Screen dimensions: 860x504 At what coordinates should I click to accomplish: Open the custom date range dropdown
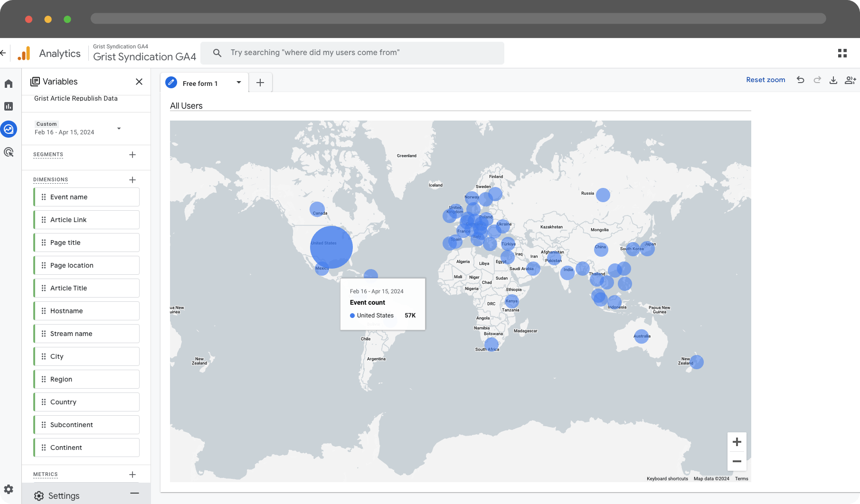click(x=119, y=129)
